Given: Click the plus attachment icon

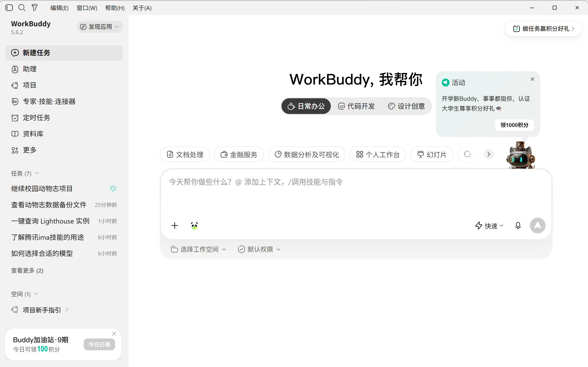Looking at the screenshot, I should pos(175,226).
